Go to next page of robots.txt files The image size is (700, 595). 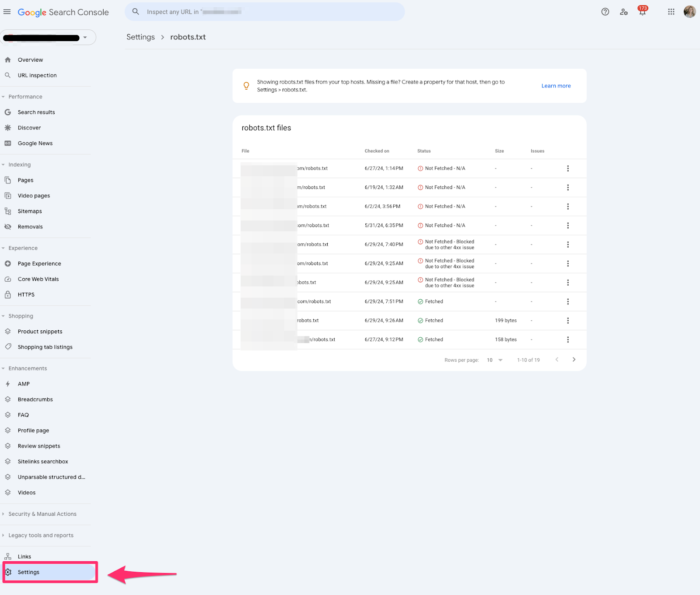click(x=574, y=360)
